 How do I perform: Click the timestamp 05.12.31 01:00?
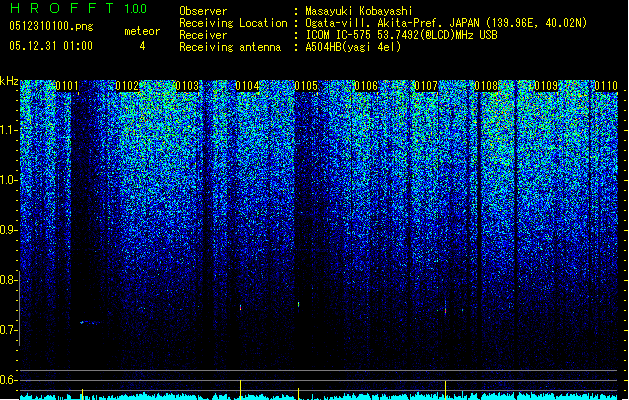[51, 46]
